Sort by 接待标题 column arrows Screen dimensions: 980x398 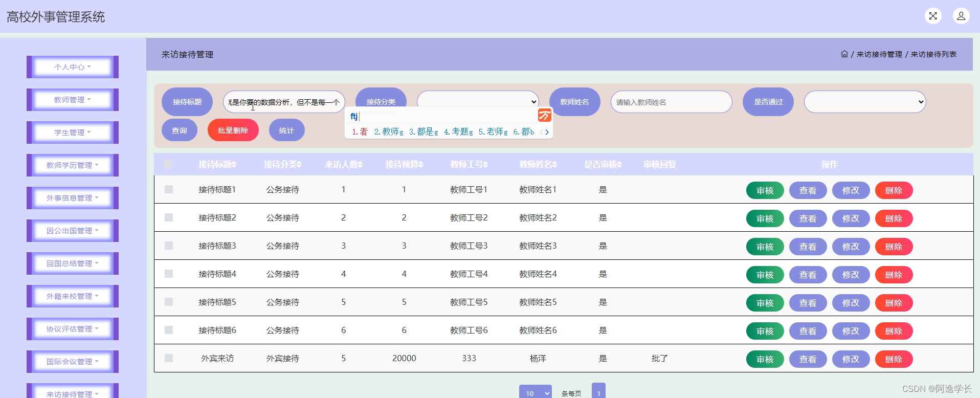234,165
